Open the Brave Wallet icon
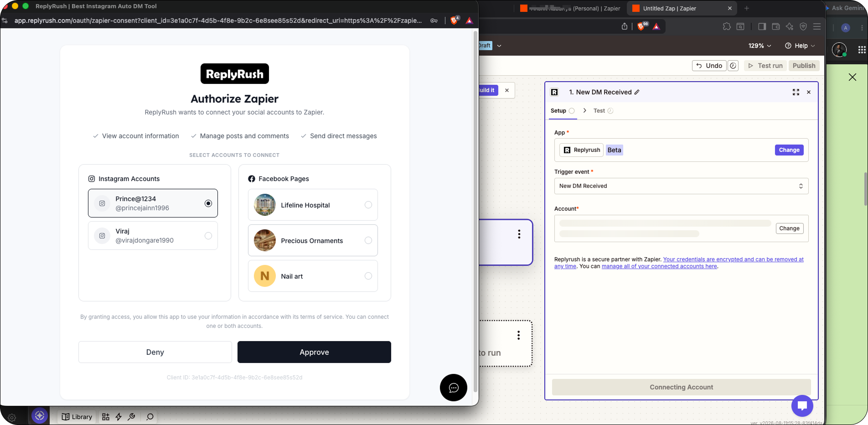 pos(776,26)
